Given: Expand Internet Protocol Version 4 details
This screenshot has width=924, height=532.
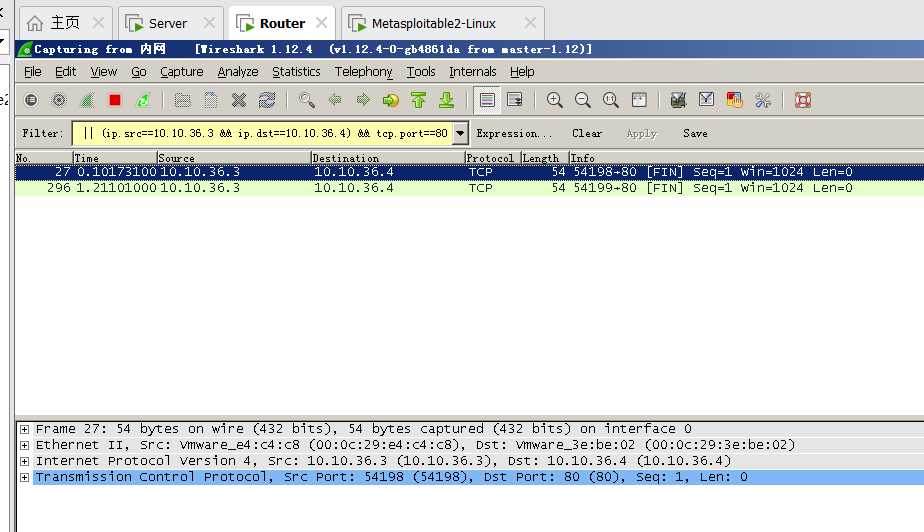Looking at the screenshot, I should click(x=24, y=461).
